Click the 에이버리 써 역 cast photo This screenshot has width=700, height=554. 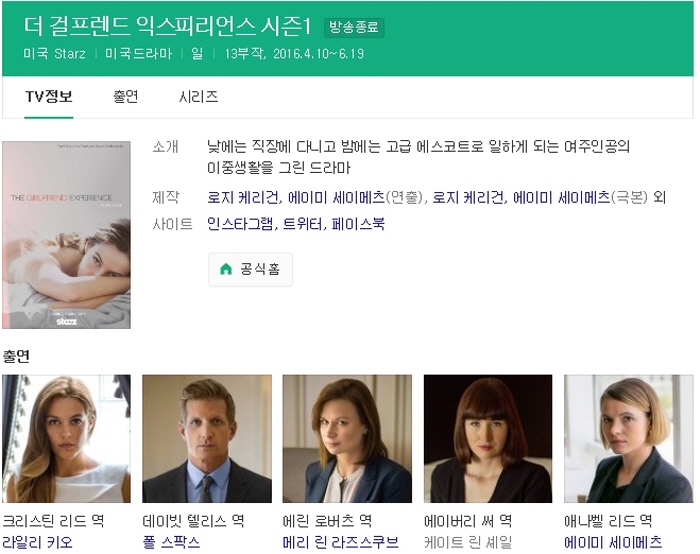tap(488, 439)
